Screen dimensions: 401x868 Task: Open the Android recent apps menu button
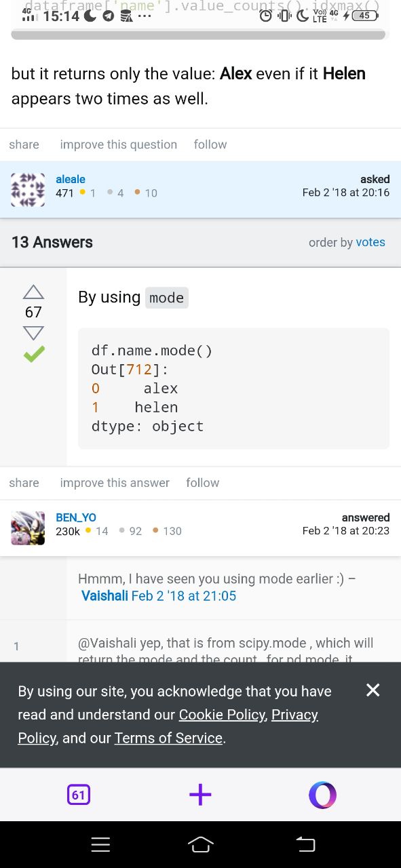click(x=100, y=844)
